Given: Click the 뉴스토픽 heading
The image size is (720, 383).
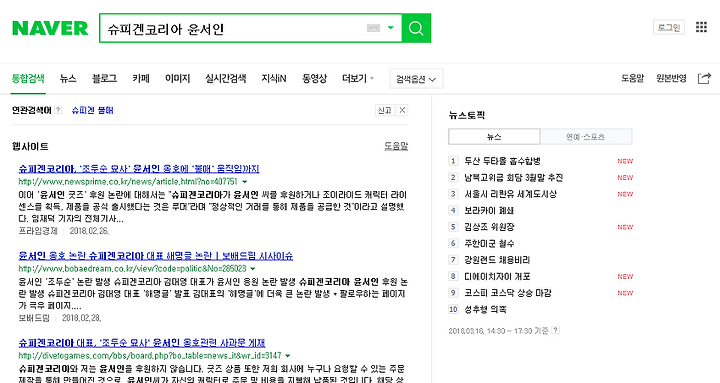Looking at the screenshot, I should pyautogui.click(x=467, y=115).
